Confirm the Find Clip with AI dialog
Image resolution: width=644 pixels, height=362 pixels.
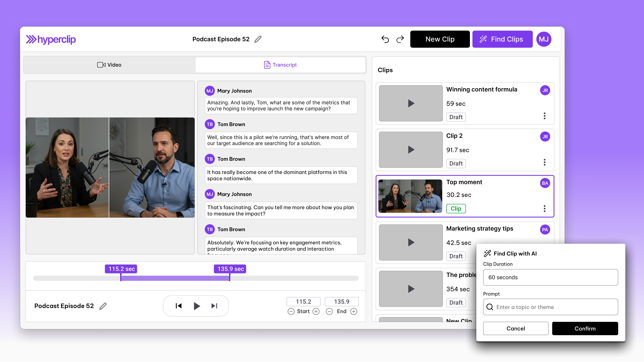coord(585,328)
